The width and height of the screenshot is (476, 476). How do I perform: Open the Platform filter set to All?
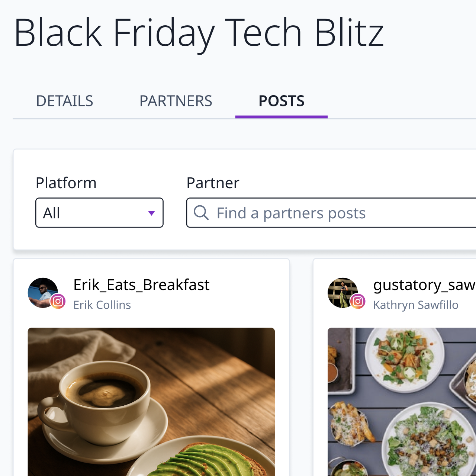pos(99,213)
